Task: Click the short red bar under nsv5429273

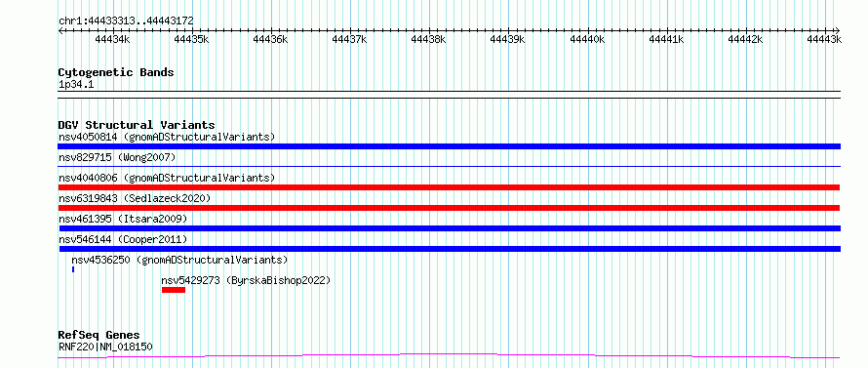Action: tap(174, 290)
